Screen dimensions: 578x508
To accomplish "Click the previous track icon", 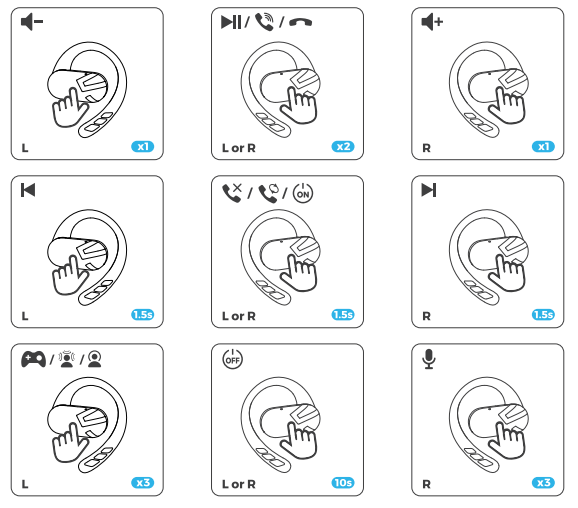I will [28, 190].
